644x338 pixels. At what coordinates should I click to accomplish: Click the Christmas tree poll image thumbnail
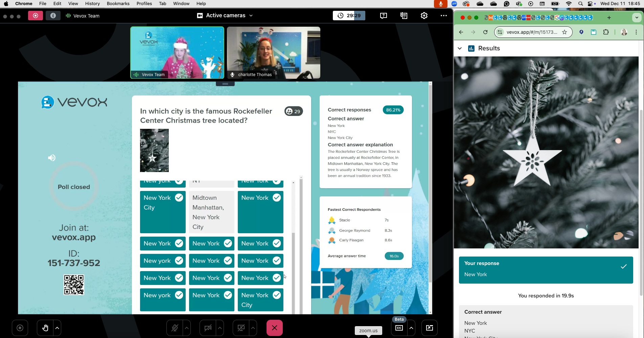(154, 150)
